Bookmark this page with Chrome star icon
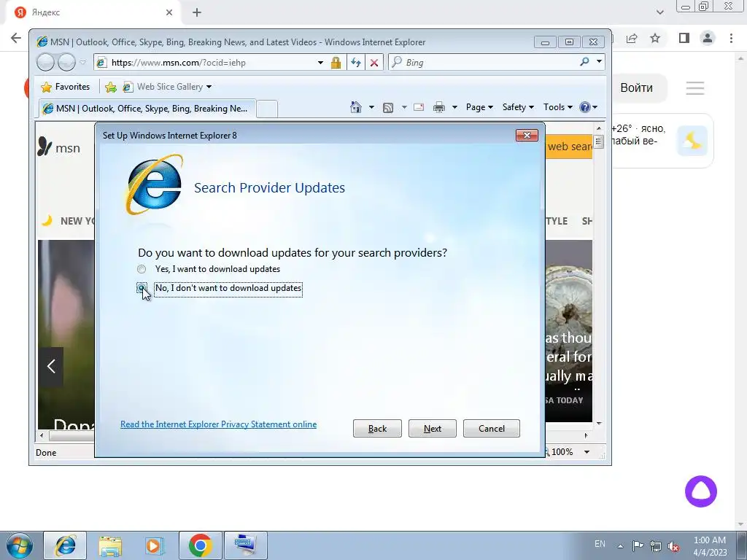Screen dimensions: 747x560 (655, 38)
